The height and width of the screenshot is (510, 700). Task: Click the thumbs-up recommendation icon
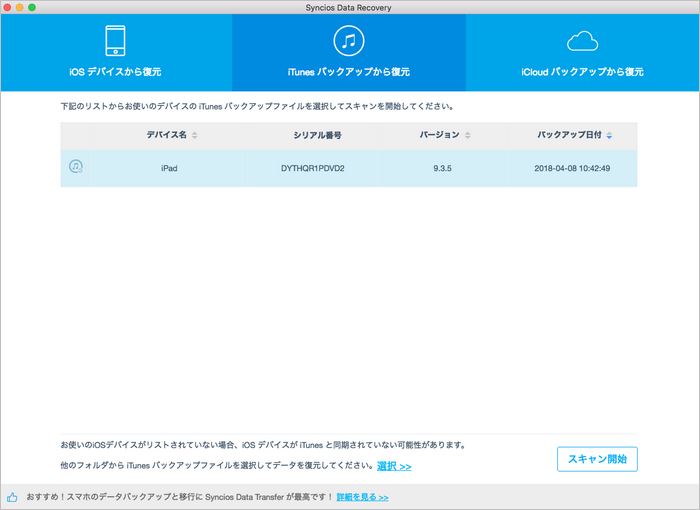[12, 497]
